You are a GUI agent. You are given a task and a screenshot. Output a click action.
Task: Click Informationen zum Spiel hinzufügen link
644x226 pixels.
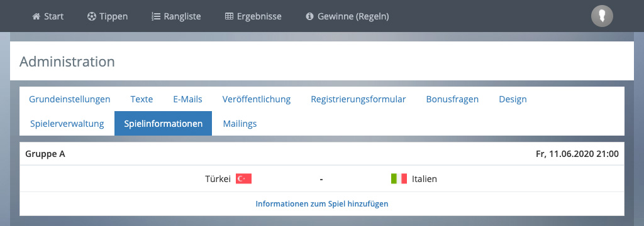[x=322, y=203]
